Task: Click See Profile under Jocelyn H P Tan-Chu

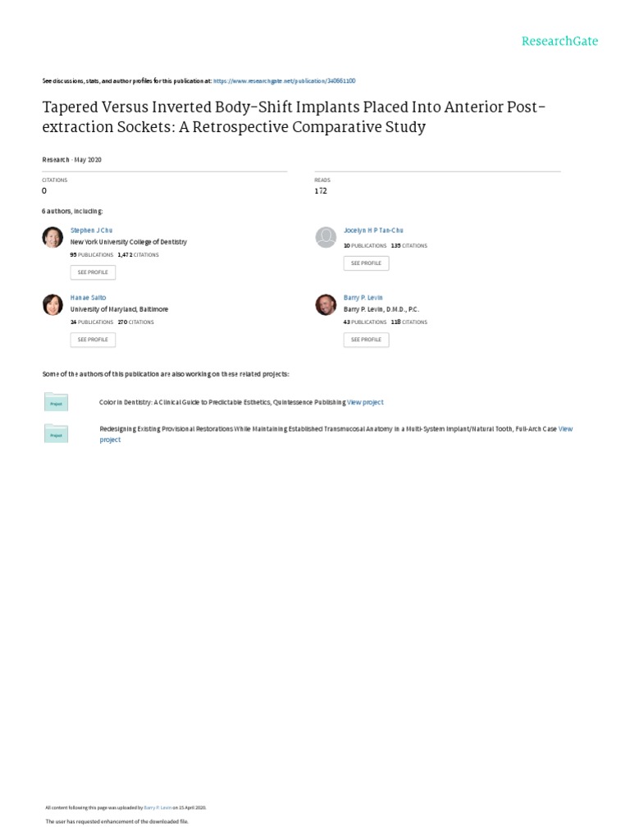Action: click(366, 263)
